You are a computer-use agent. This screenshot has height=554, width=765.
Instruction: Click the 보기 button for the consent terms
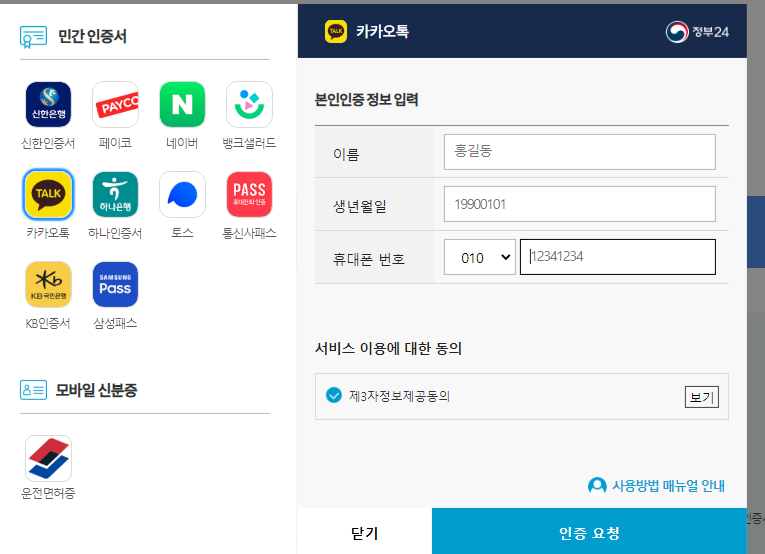click(702, 397)
